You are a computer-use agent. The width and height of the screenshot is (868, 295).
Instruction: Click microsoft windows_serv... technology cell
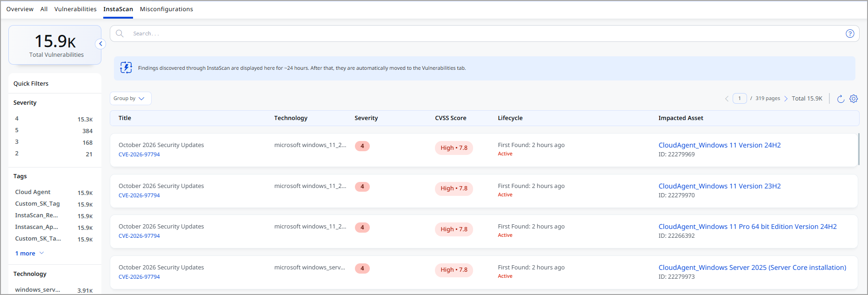(310, 268)
